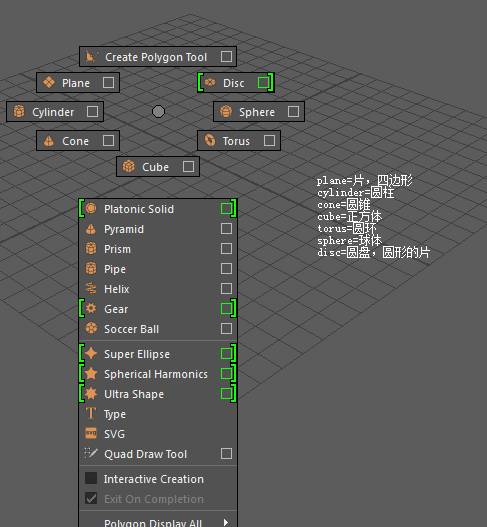Click the Type 'T' icon
This screenshot has width=487, height=527.
click(91, 413)
